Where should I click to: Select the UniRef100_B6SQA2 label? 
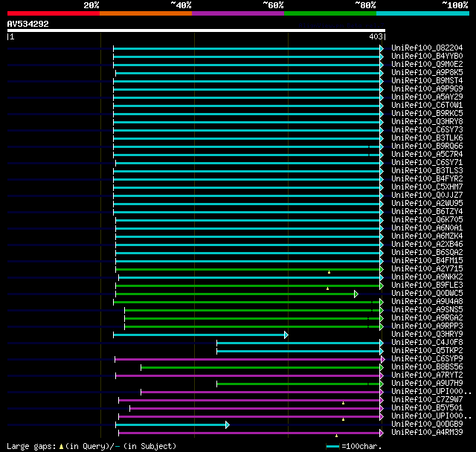click(x=427, y=253)
